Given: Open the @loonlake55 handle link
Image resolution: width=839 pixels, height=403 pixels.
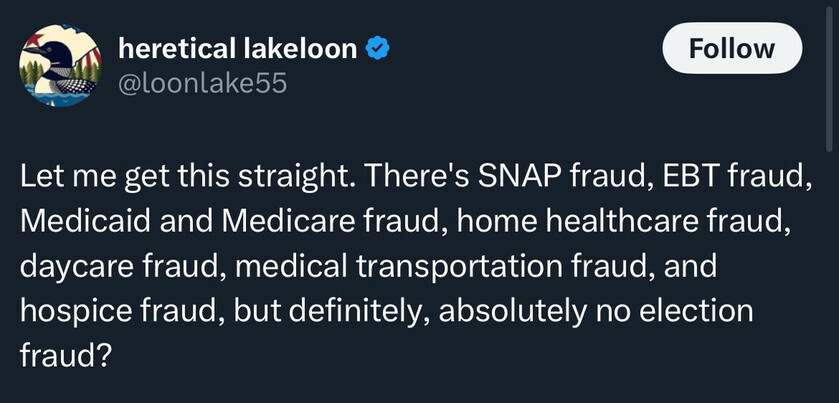Looking at the screenshot, I should pyautogui.click(x=202, y=83).
